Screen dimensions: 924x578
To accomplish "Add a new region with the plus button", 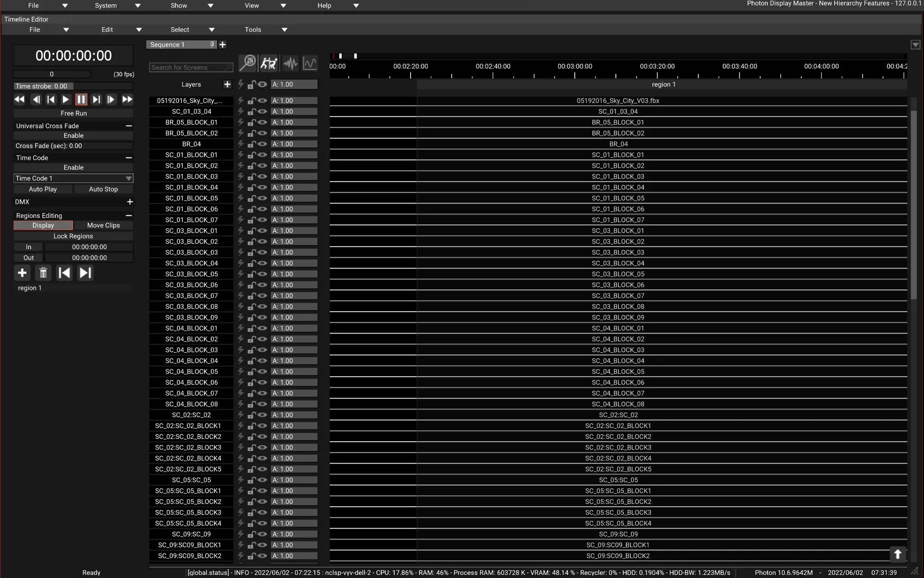I will tap(22, 273).
